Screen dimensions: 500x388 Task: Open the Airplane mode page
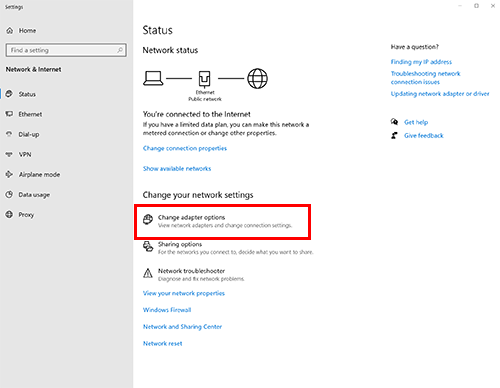click(39, 174)
